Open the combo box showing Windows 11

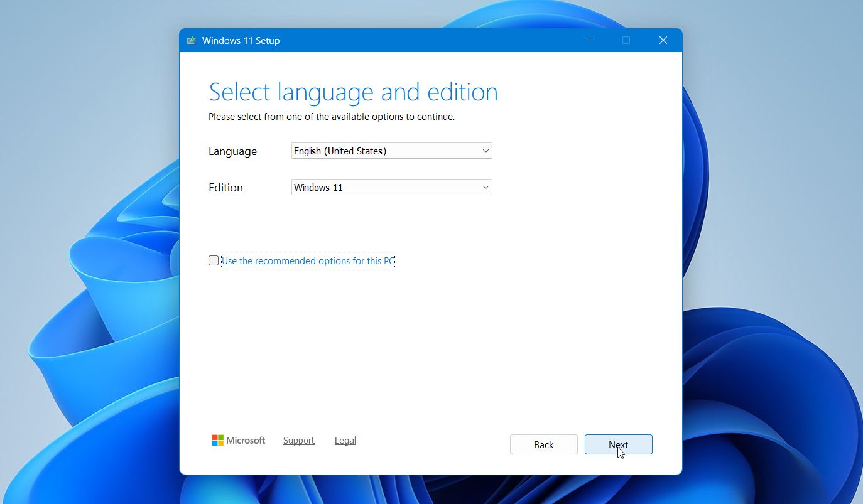[383, 188]
